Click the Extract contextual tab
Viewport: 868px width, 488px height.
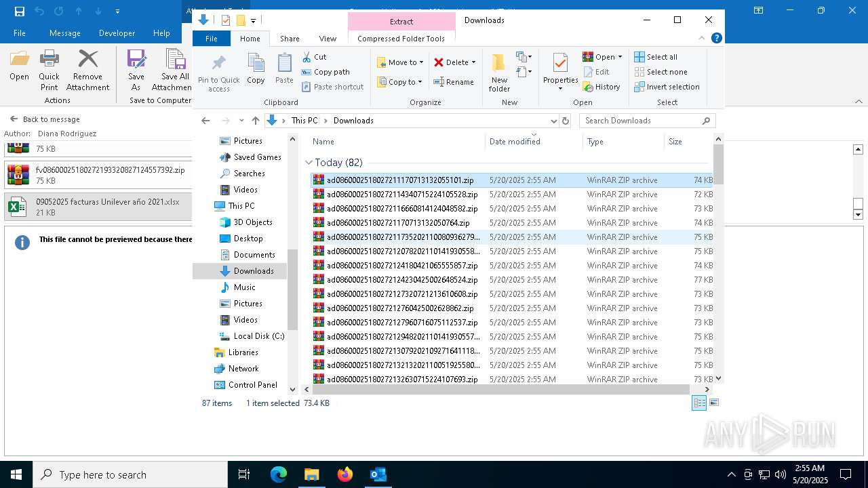click(401, 21)
